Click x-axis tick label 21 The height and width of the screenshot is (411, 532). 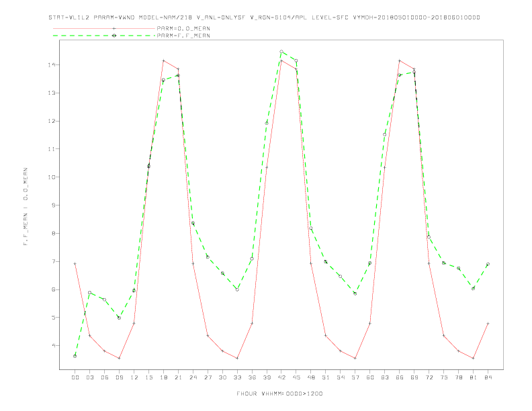pyautogui.click(x=178, y=377)
